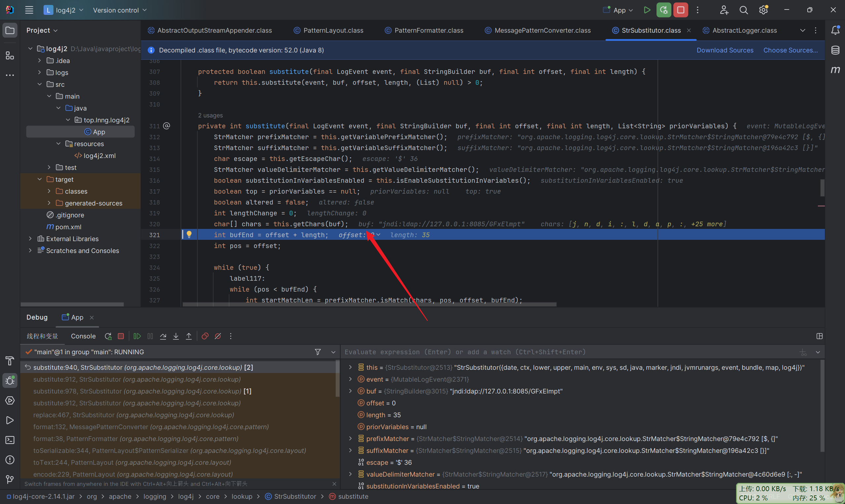Switch to PatternFormatter.class tab
The image size is (845, 504).
pos(424,30)
